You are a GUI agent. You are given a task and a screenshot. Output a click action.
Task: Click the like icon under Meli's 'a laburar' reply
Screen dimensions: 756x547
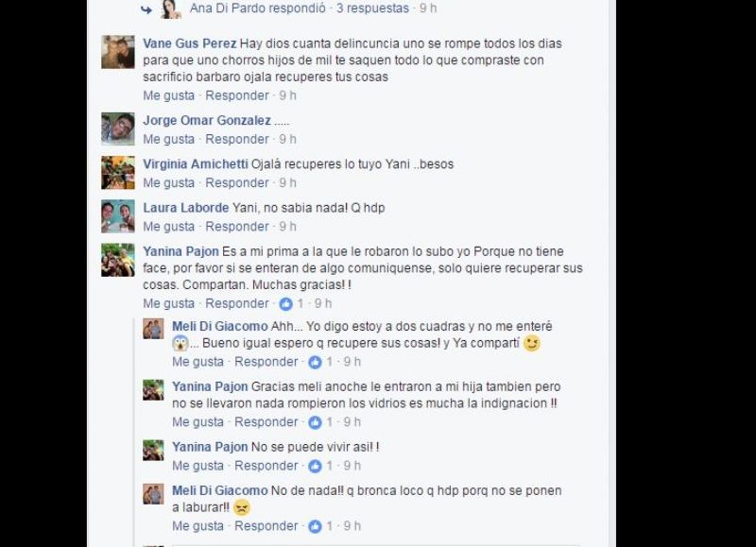click(x=315, y=526)
